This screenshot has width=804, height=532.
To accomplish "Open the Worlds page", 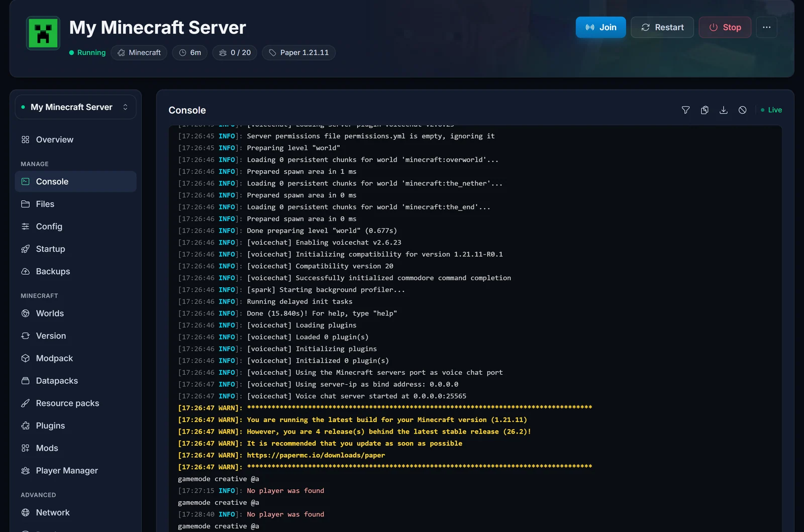I will 75,313.
